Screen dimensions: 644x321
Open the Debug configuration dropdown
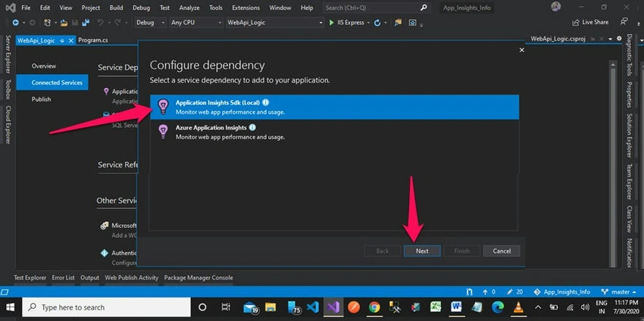[150, 23]
